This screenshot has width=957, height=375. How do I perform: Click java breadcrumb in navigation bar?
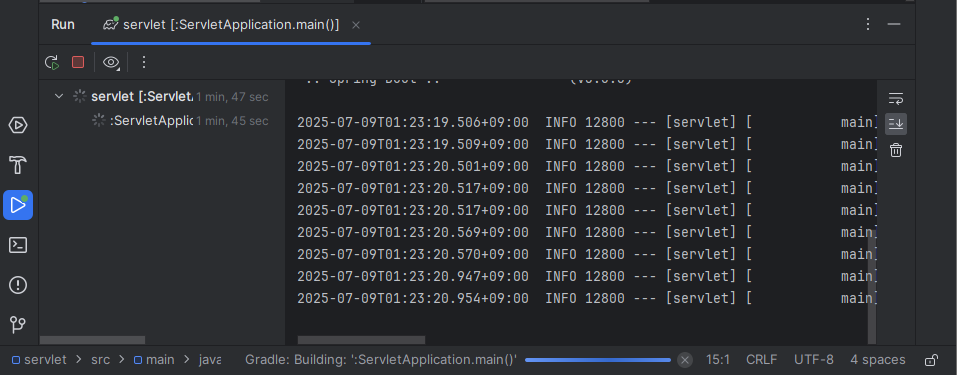pos(210,360)
